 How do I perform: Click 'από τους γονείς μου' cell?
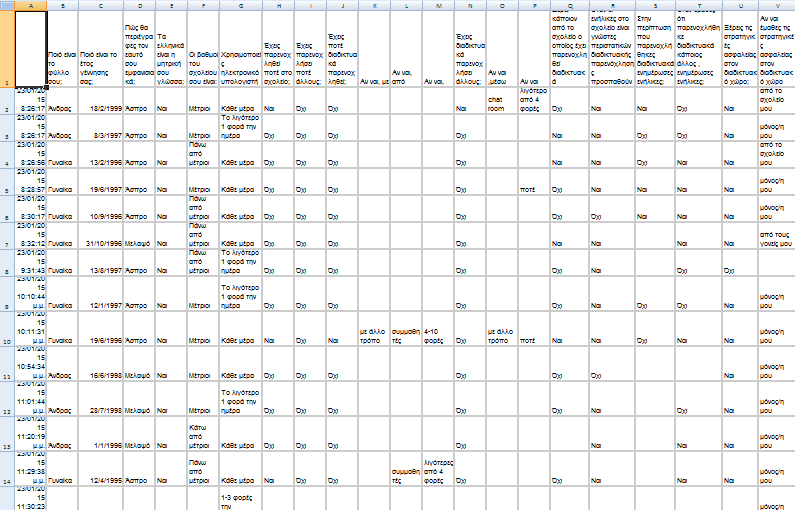776,235
